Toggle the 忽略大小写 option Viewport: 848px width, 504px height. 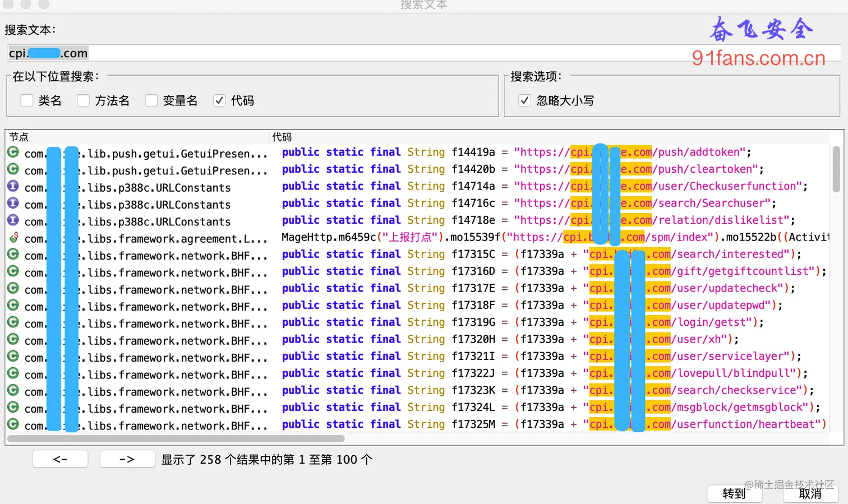coord(524,100)
